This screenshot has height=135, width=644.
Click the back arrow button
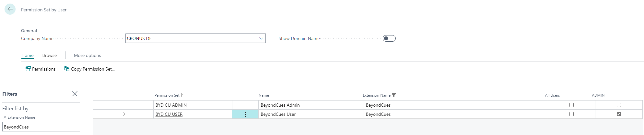(x=10, y=9)
